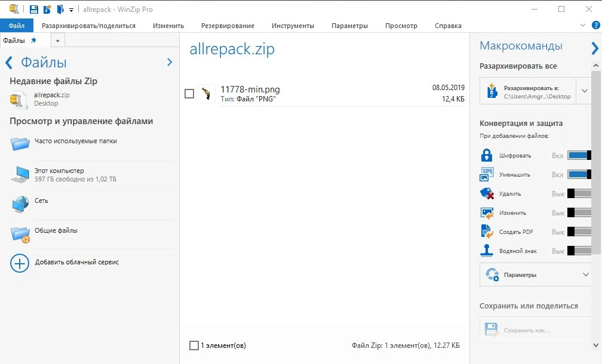
Task: Click the blue help question mark icon
Action: tap(596, 25)
